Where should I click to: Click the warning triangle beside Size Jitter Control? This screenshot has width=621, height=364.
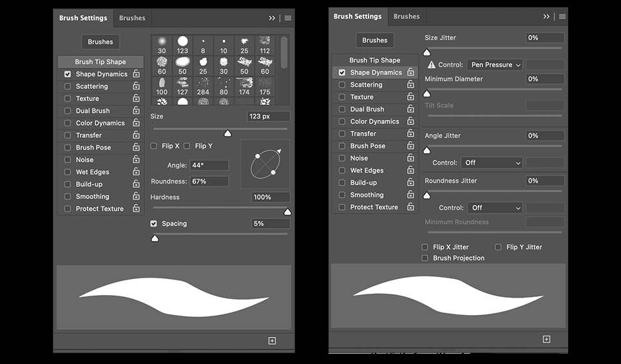pos(432,65)
